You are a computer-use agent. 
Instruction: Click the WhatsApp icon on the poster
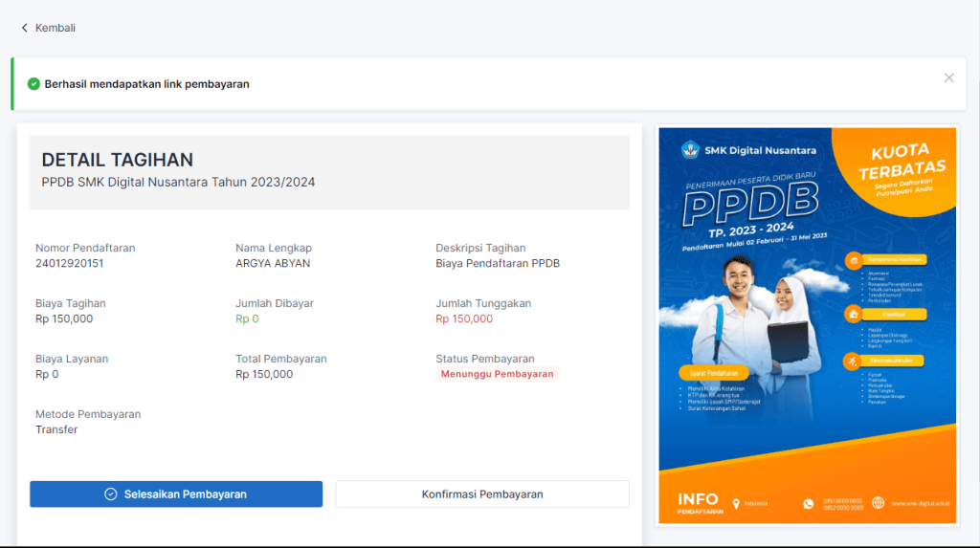point(808,503)
